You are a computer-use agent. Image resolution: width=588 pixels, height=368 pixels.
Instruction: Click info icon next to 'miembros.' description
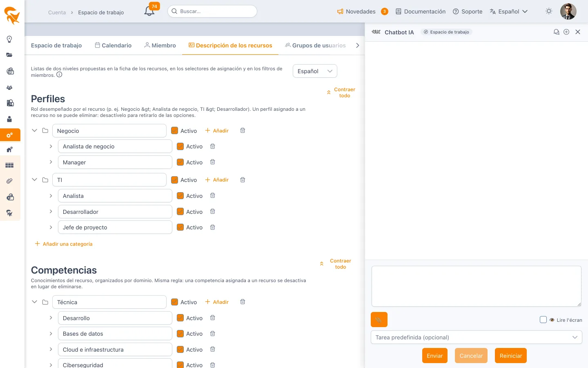coord(59,75)
